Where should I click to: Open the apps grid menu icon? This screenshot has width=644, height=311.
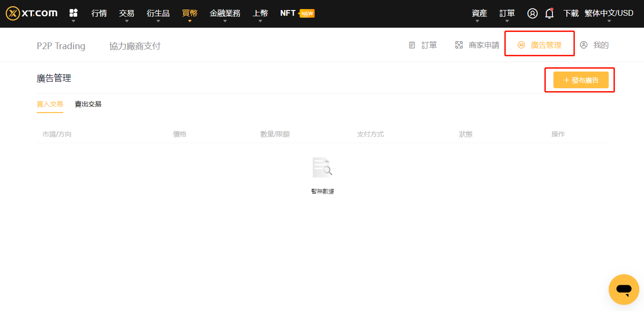click(x=73, y=13)
